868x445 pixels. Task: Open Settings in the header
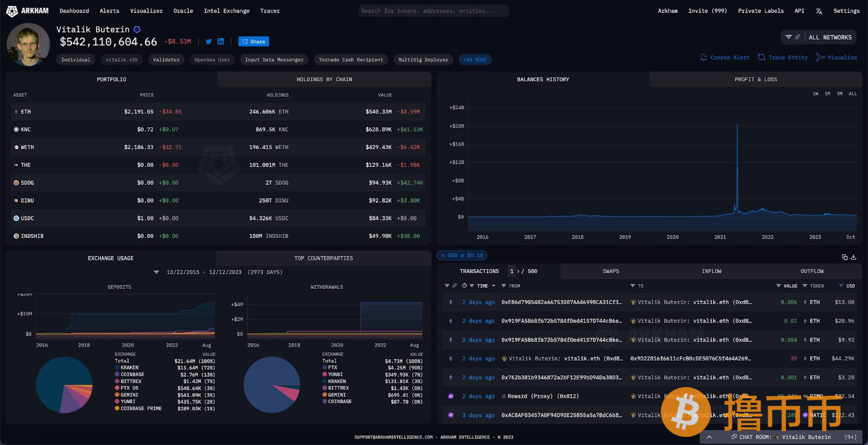pyautogui.click(x=846, y=11)
